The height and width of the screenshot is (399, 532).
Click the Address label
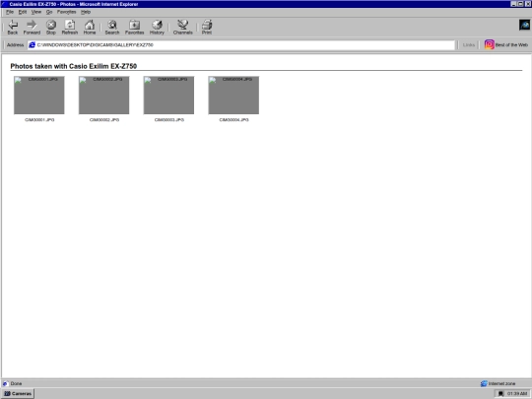(x=15, y=44)
